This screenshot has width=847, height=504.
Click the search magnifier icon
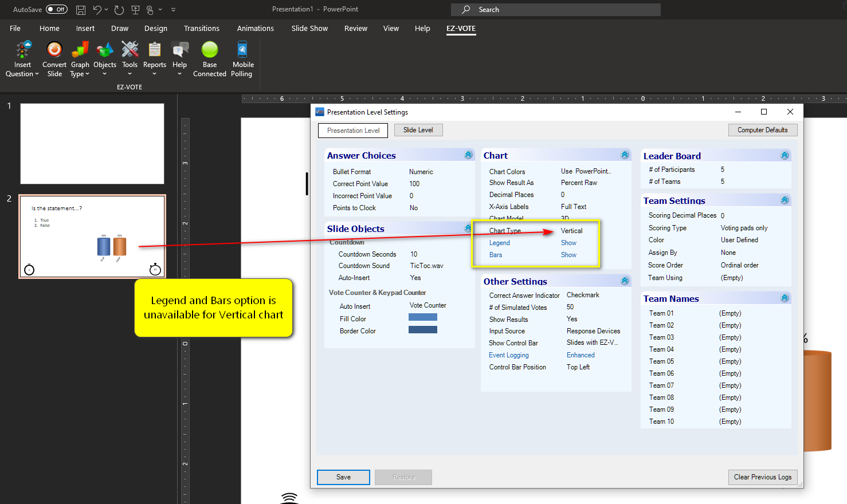466,10
